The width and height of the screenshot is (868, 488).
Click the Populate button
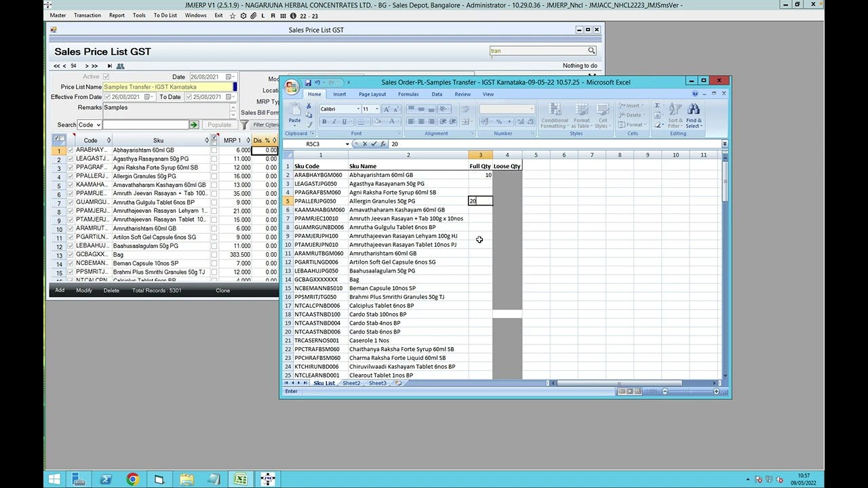click(219, 125)
